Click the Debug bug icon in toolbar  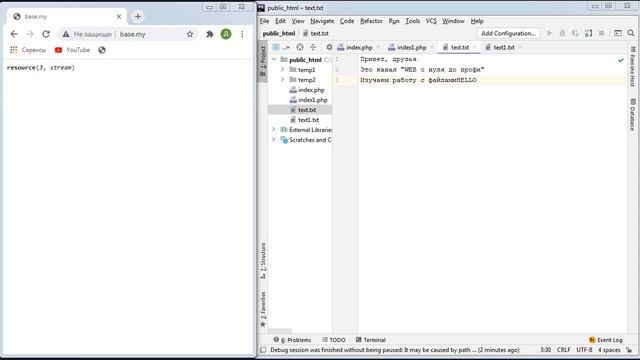point(562,33)
